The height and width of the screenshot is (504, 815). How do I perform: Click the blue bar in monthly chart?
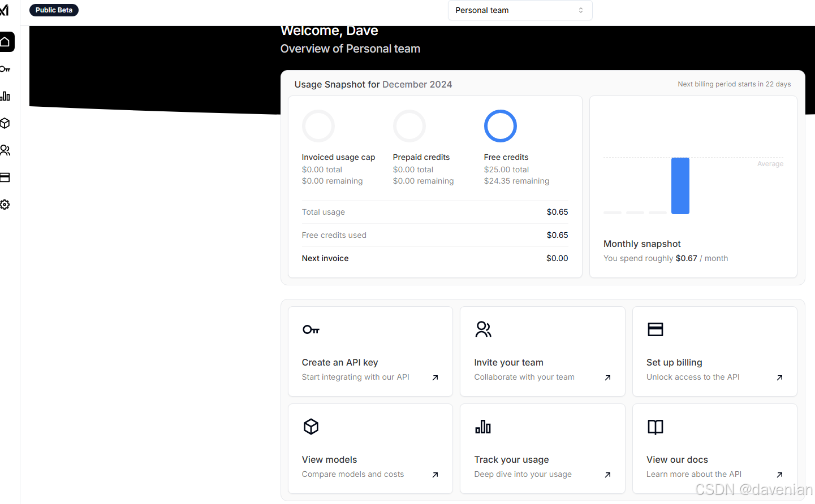(x=680, y=186)
